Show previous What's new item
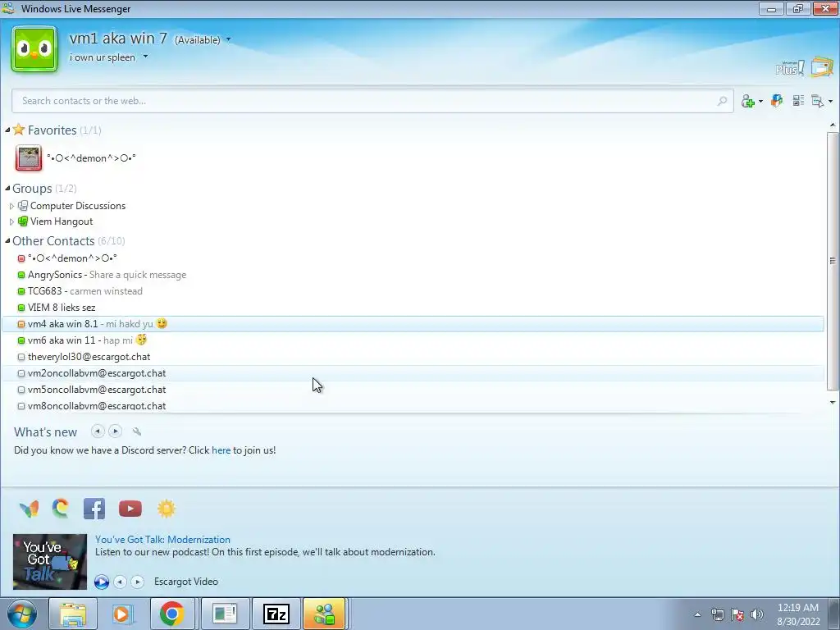Viewport: 840px width, 630px height. [x=98, y=431]
